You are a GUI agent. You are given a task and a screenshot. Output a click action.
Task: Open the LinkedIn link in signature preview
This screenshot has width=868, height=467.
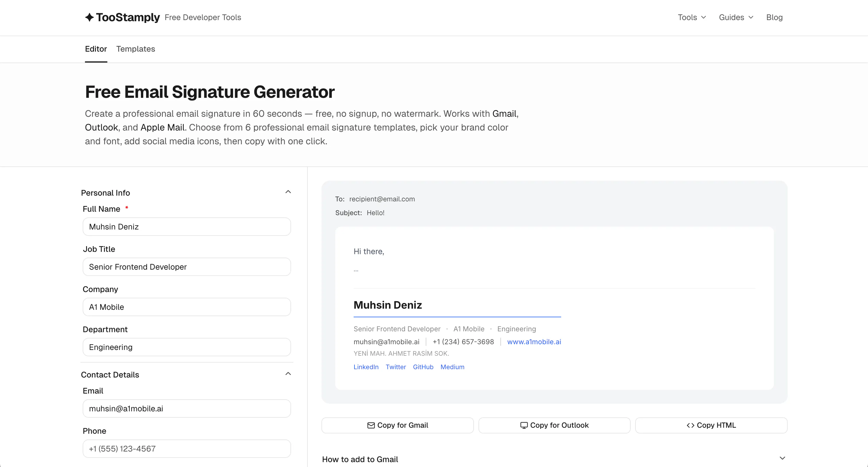point(366,367)
